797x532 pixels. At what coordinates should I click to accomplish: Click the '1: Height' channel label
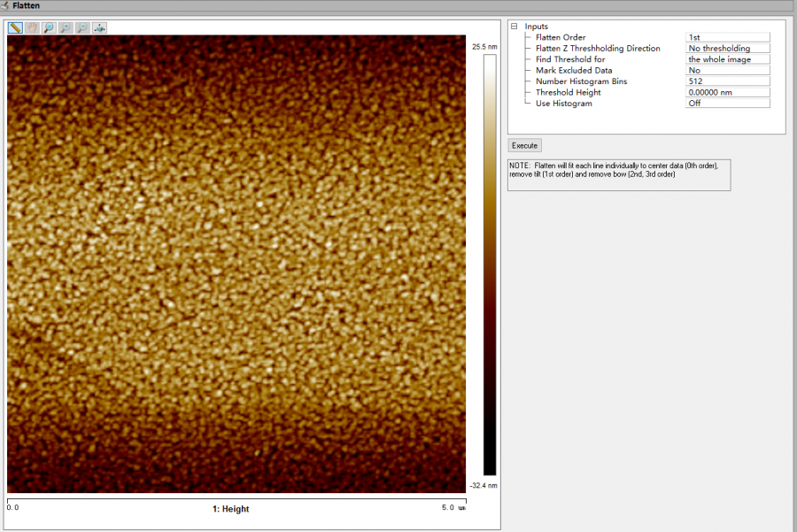coord(231,509)
